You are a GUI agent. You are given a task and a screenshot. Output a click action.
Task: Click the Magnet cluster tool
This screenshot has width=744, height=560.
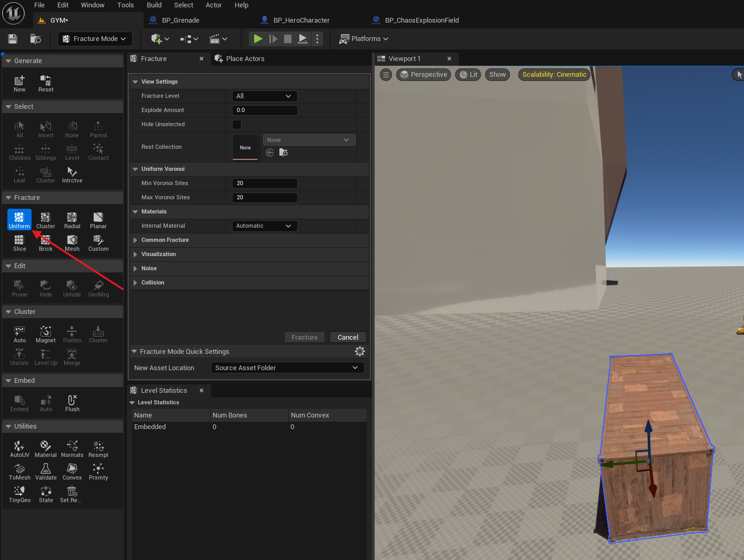(46, 334)
